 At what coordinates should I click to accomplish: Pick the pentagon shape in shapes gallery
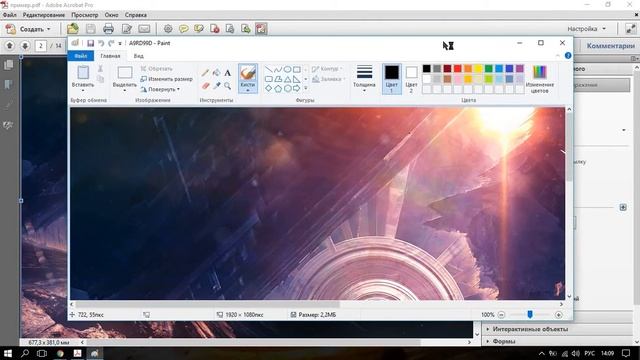point(278,88)
